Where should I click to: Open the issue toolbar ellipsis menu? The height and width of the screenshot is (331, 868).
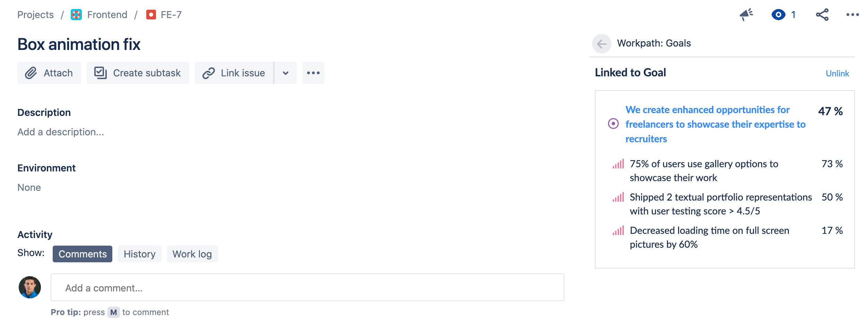point(313,73)
